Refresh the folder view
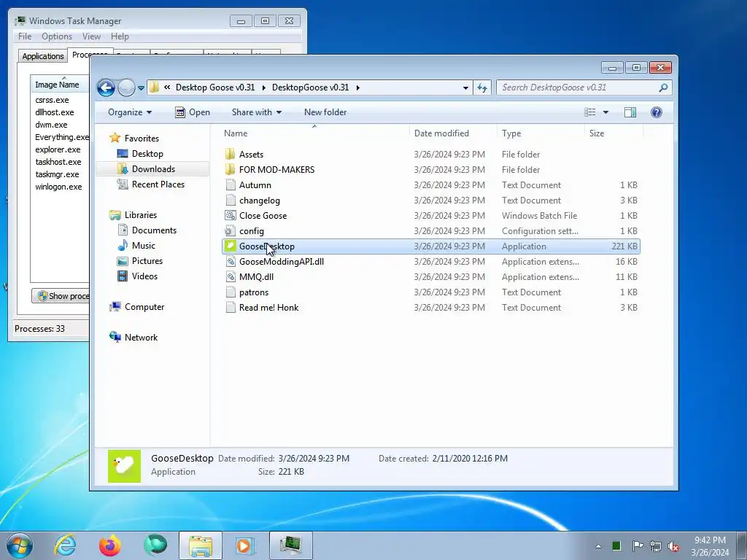Viewport: 747px width, 560px height. 482,87
